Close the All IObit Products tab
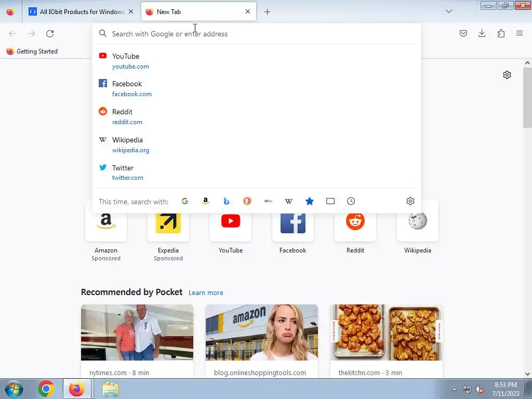This screenshot has height=399, width=532. tap(131, 11)
